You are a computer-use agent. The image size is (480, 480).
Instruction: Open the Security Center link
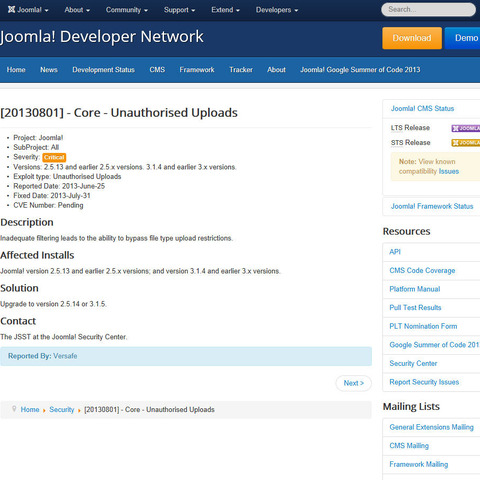click(x=413, y=363)
